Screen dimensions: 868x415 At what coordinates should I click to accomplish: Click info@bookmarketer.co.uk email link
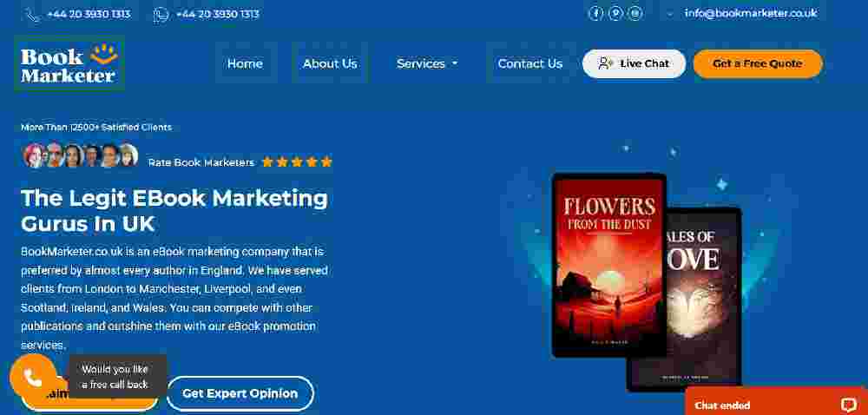pos(751,13)
